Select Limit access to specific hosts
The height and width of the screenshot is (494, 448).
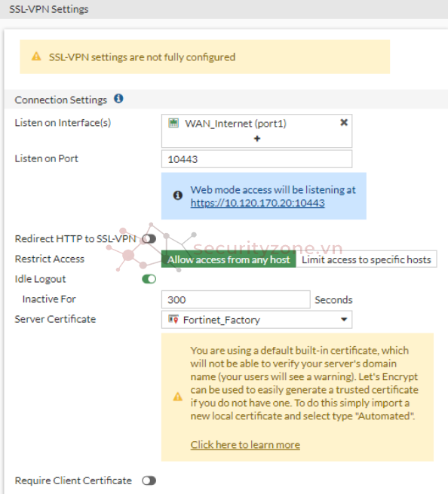(x=367, y=259)
